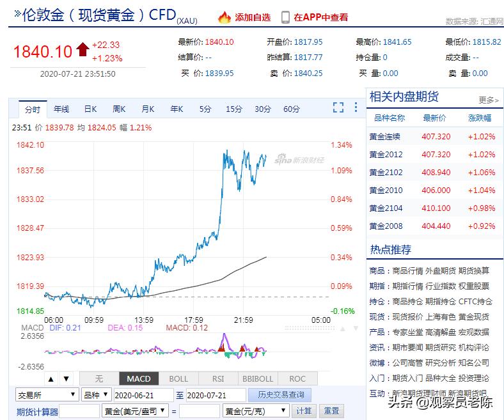Click the 重置 button
Viewport: 504px width, 420px height.
[331, 411]
